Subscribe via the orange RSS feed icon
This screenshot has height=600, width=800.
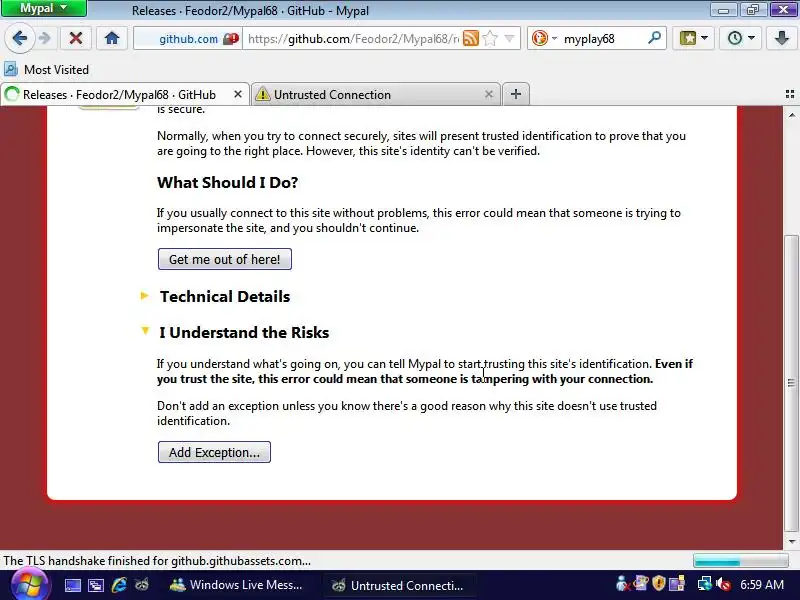470,38
